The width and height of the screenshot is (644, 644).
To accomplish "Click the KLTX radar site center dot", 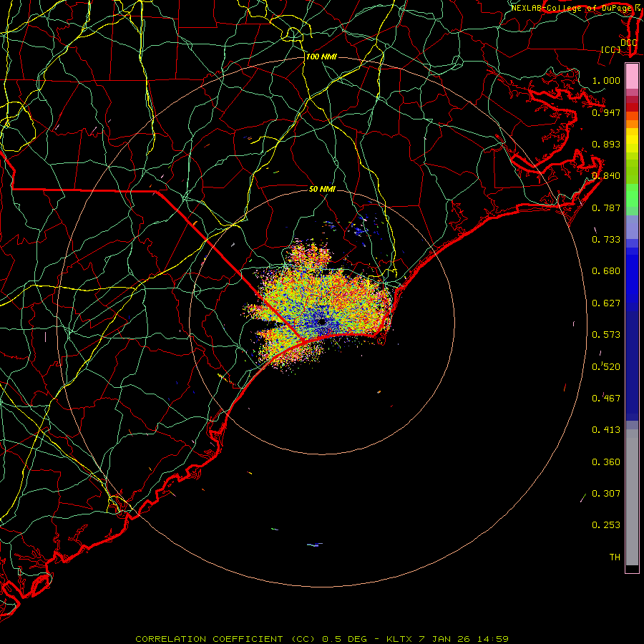I will coord(322,322).
